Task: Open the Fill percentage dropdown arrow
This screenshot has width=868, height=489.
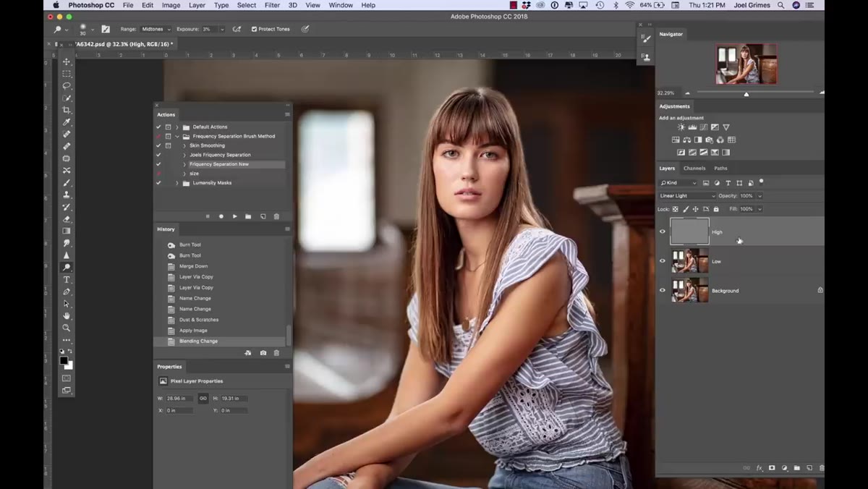Action: point(759,209)
